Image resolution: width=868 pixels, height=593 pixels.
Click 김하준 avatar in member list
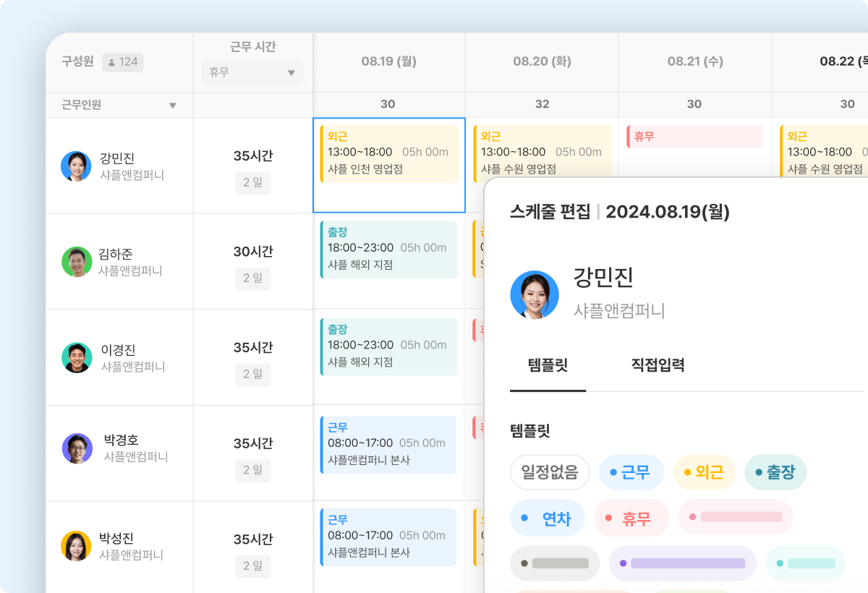click(76, 262)
